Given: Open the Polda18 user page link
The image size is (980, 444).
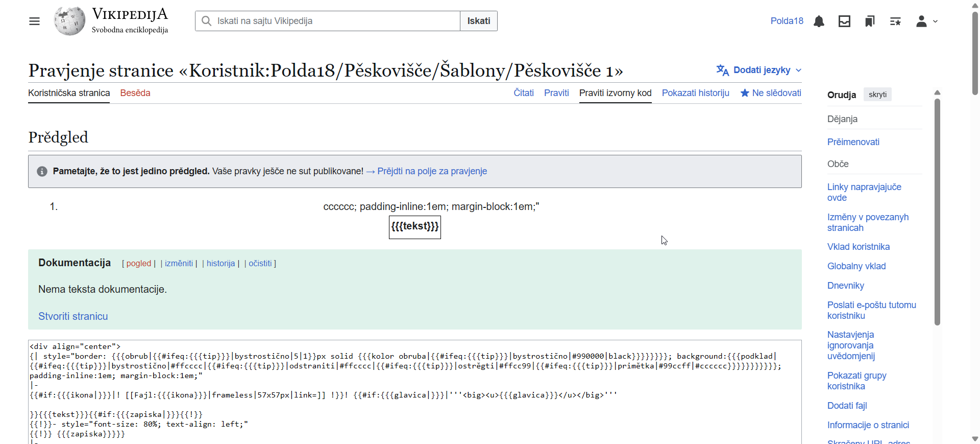Looking at the screenshot, I should (787, 21).
